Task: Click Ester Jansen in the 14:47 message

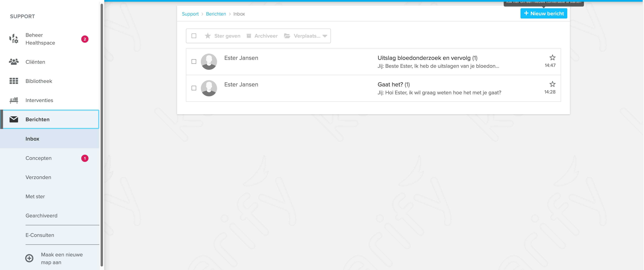Action: coord(241,58)
